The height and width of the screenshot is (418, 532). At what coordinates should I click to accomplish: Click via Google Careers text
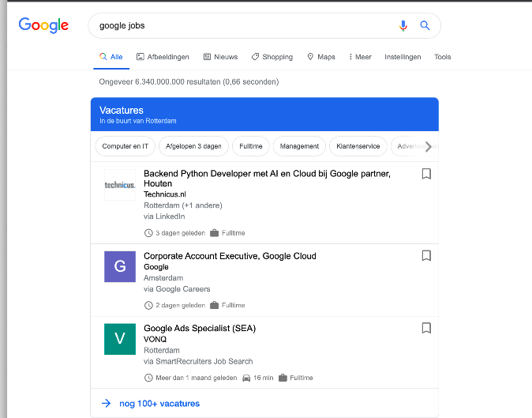177,289
